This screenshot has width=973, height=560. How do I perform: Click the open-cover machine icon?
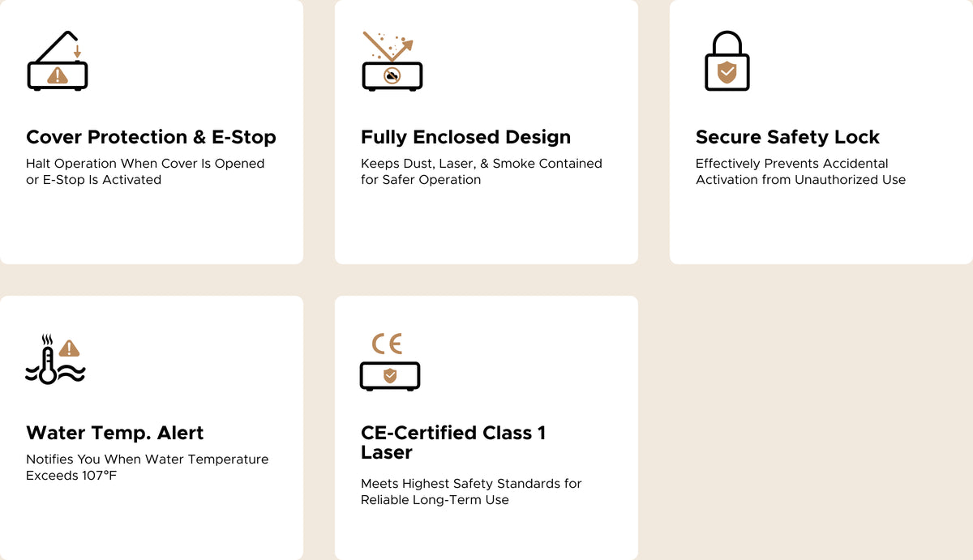point(57,62)
